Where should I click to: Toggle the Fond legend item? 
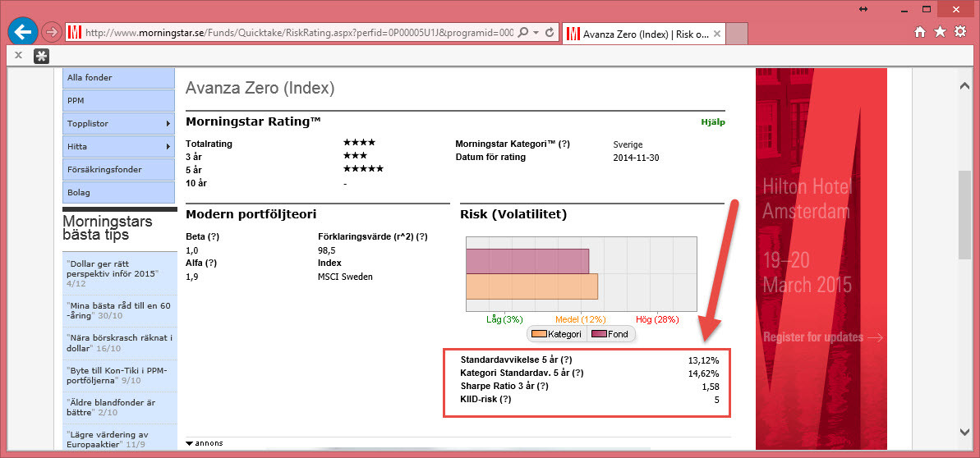click(610, 334)
